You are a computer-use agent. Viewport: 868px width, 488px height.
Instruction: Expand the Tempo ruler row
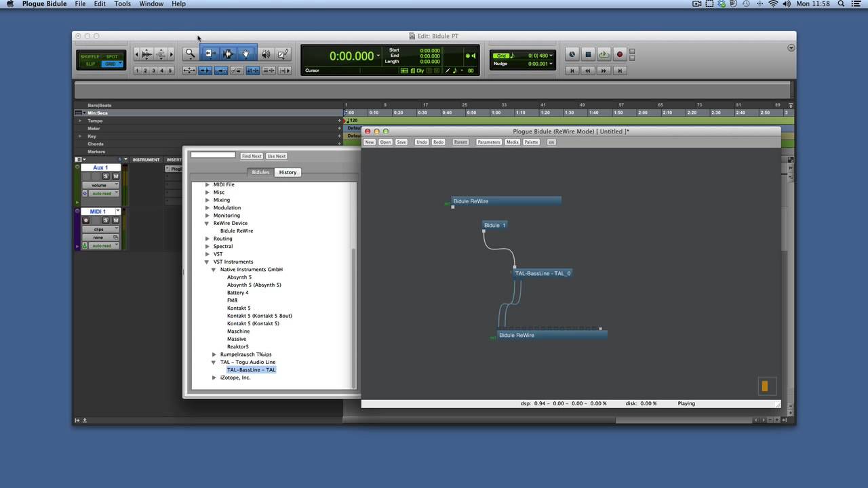(x=80, y=121)
